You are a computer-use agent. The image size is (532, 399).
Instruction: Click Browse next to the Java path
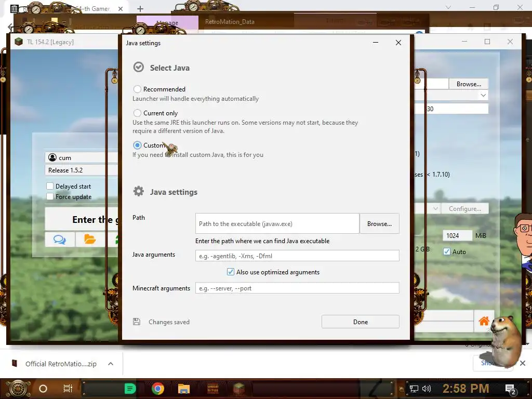[379, 223]
